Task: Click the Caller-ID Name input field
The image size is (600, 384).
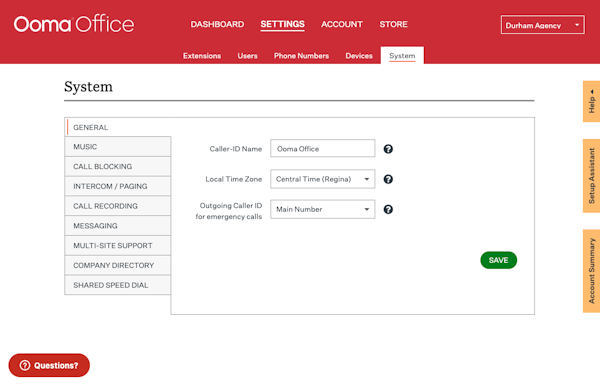Action: pos(323,148)
